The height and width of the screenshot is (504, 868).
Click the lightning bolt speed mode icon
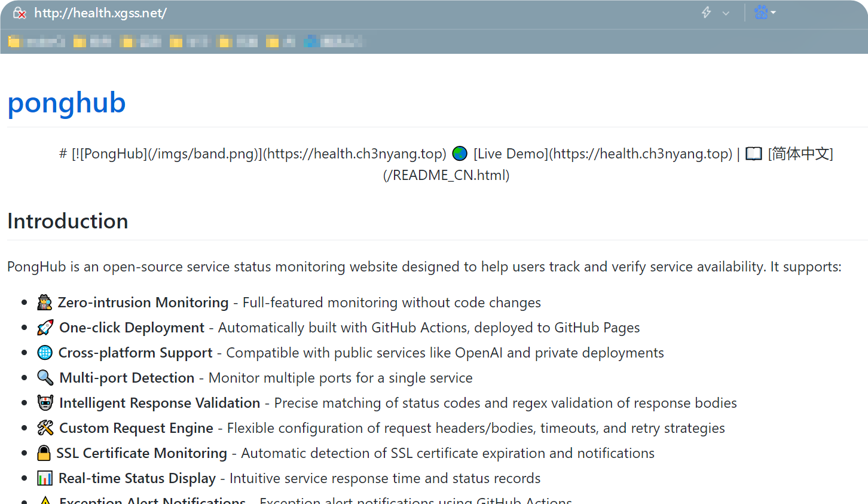[706, 13]
